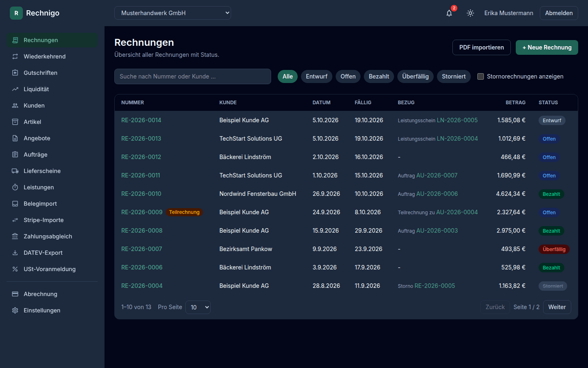
Task: Filter invoices by Entwurf
Action: coord(316,76)
